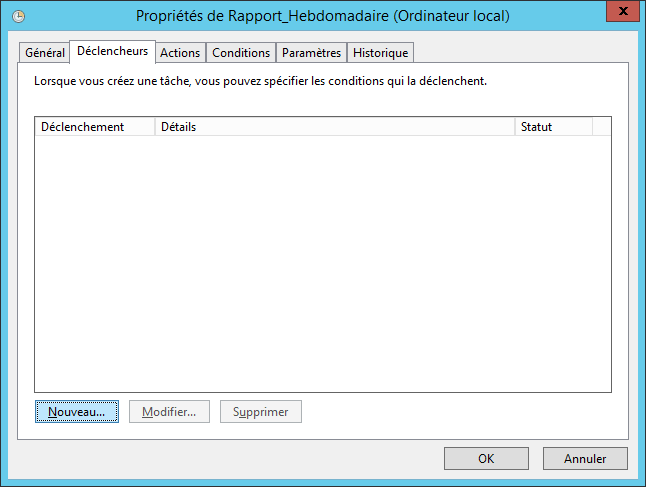This screenshot has height=487, width=646.
Task: Open the Actions tab
Action: tap(180, 53)
